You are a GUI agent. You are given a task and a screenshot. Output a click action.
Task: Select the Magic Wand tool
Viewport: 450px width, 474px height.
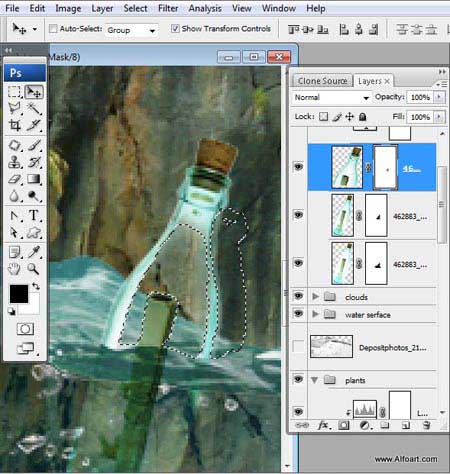pyautogui.click(x=34, y=108)
